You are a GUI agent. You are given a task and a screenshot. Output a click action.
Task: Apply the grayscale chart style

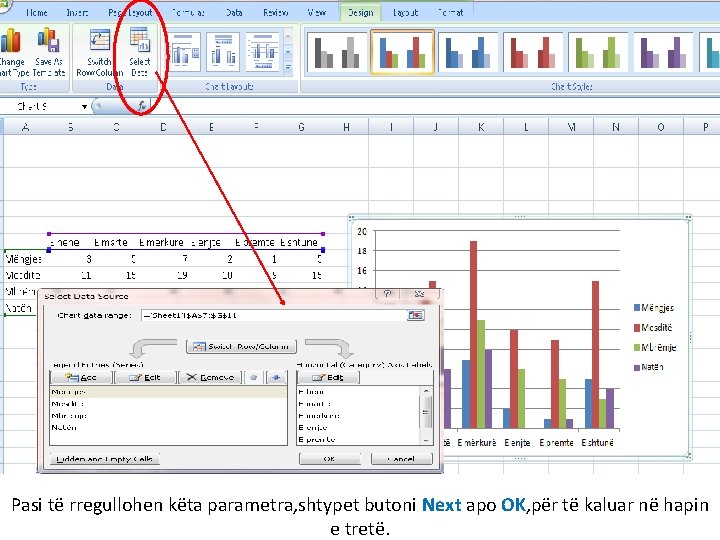click(338, 52)
